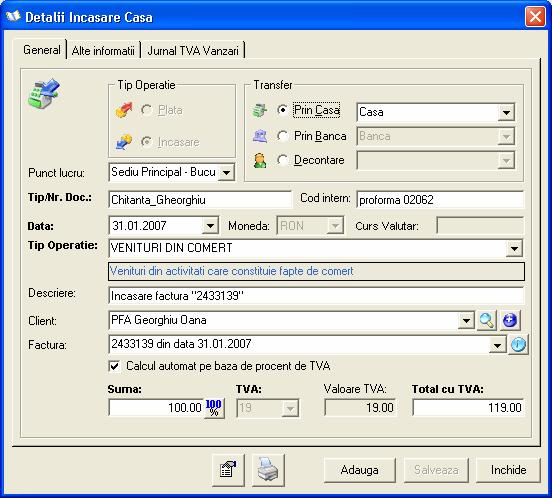Click the Adauga button

click(359, 470)
